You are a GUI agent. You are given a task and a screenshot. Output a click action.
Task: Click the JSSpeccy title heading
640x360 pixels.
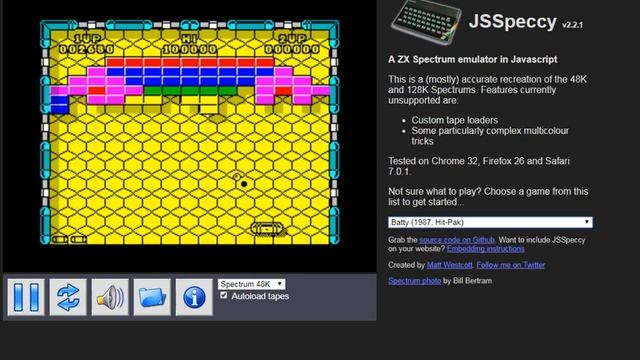(x=512, y=21)
